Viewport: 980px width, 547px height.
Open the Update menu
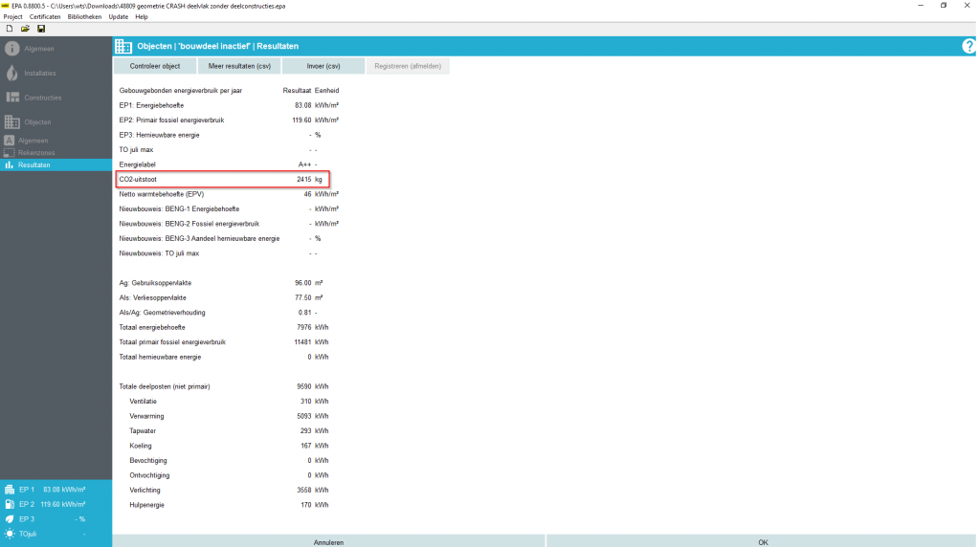(x=118, y=17)
